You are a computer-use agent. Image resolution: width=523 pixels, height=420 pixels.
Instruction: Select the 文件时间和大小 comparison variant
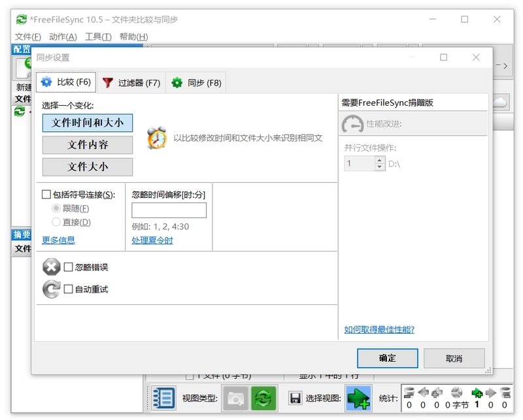pos(88,123)
